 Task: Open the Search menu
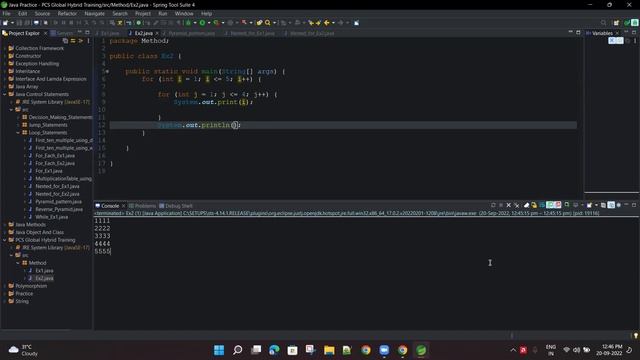click(120, 13)
